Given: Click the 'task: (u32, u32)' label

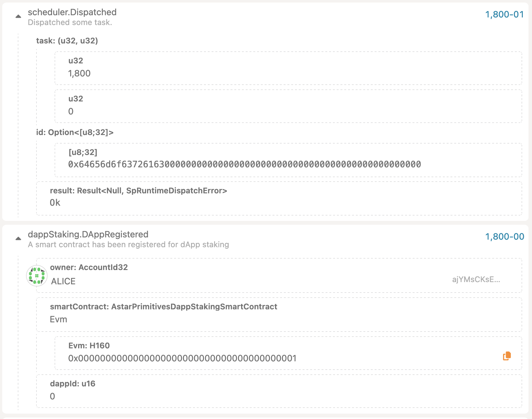Looking at the screenshot, I should coord(67,41).
